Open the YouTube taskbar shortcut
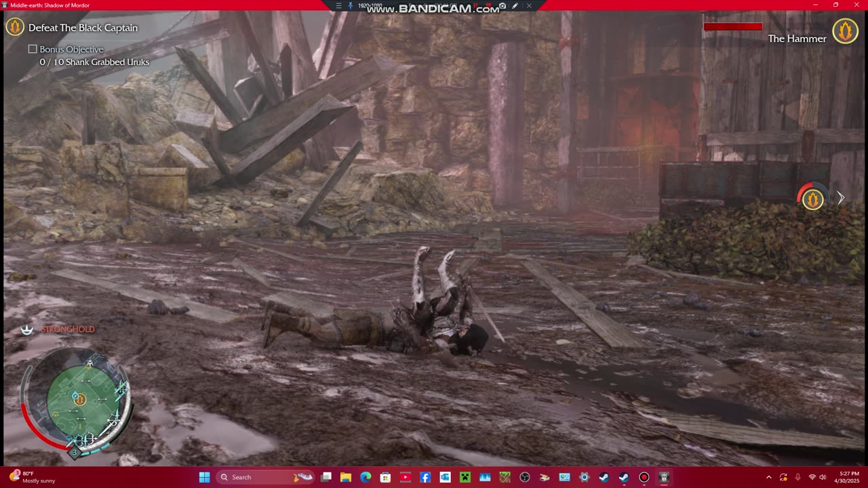 click(x=406, y=477)
